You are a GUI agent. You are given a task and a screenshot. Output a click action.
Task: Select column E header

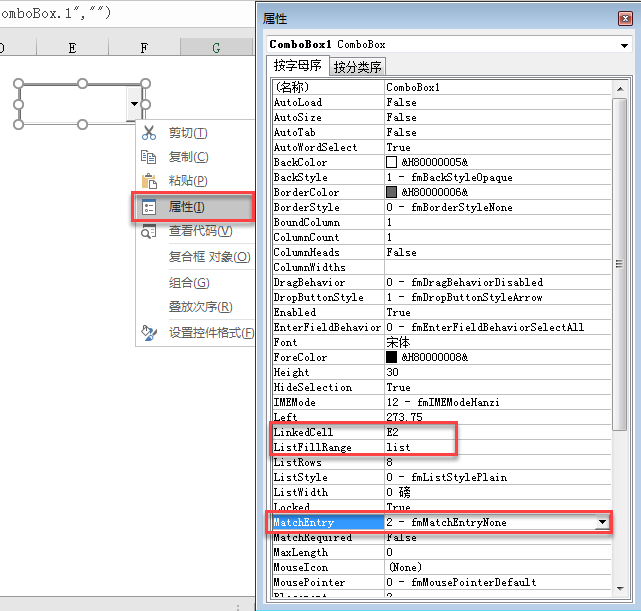click(72, 48)
